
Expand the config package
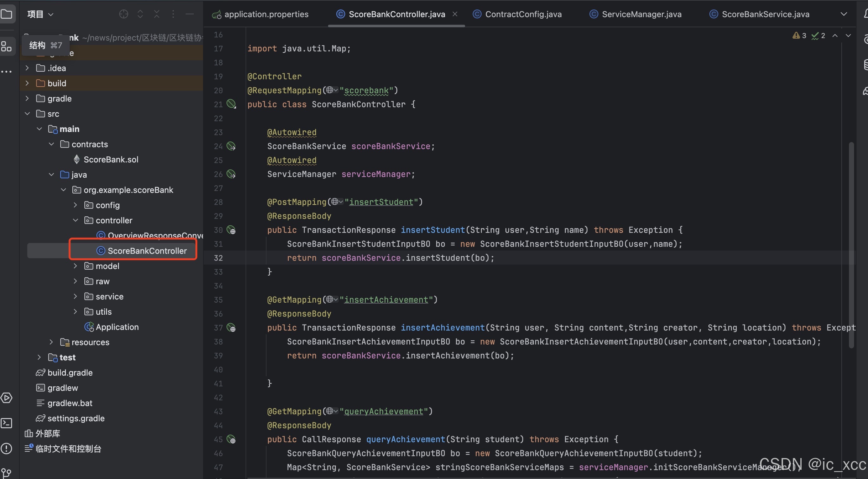[x=76, y=205]
